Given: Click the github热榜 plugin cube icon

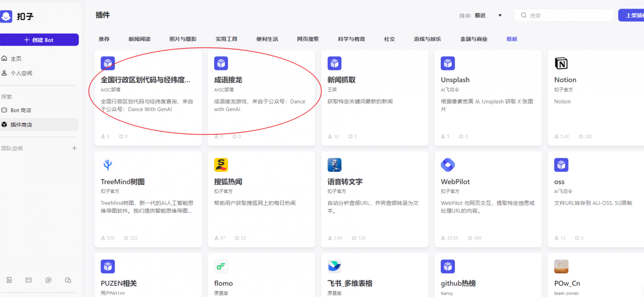Looking at the screenshot, I should pyautogui.click(x=448, y=266).
